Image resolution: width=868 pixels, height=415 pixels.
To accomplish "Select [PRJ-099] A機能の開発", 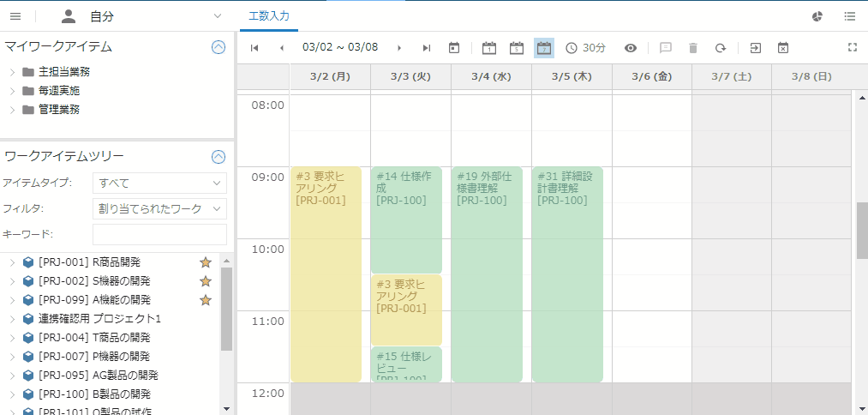I will click(x=94, y=300).
